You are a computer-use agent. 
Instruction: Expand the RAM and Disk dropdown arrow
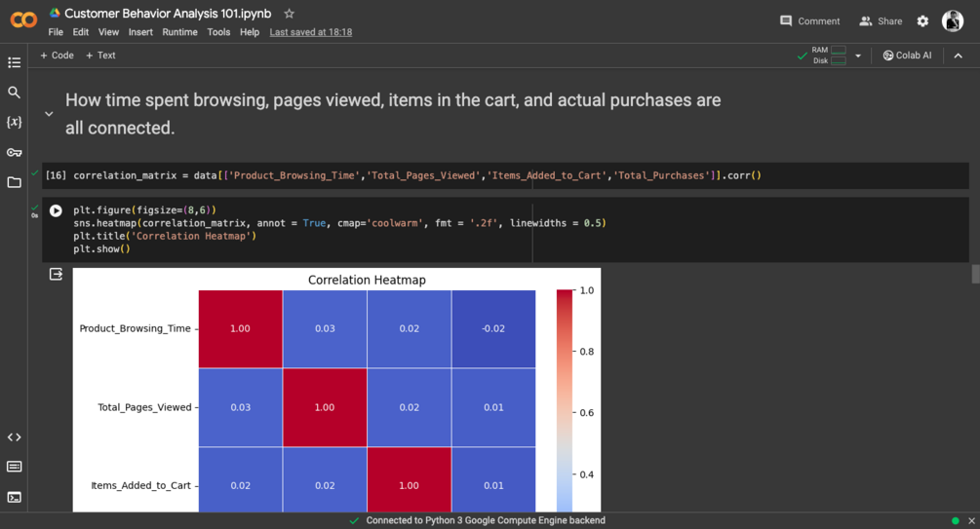pyautogui.click(x=858, y=56)
